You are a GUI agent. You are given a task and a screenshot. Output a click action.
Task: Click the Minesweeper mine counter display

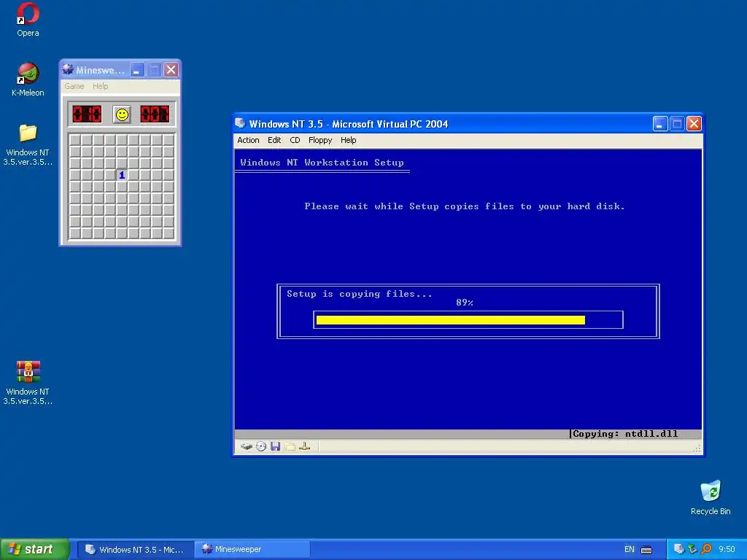87,114
